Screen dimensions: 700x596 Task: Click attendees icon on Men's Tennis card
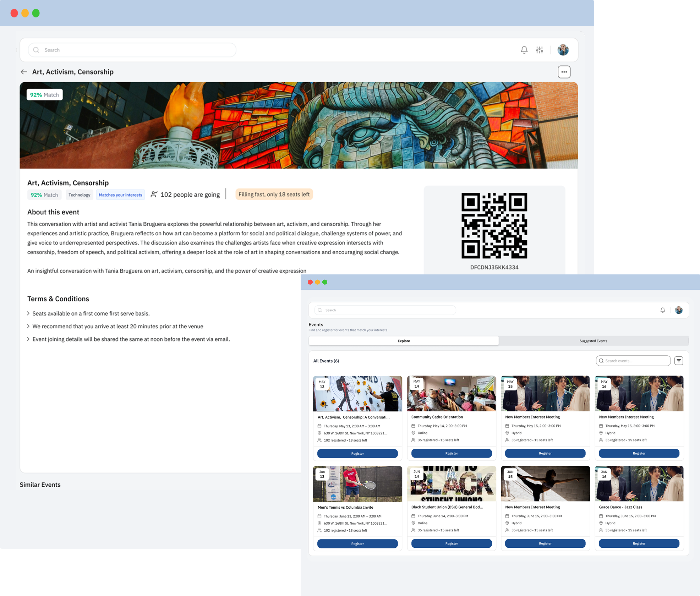pos(319,531)
